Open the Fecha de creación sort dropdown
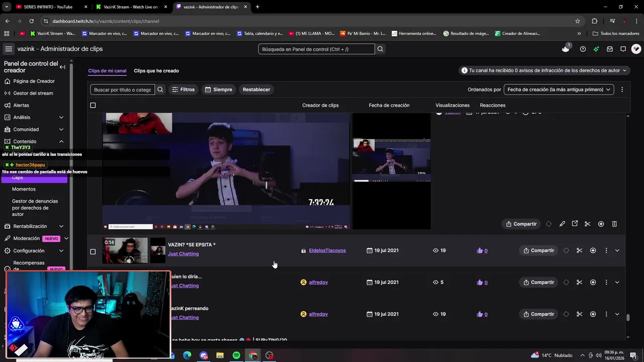 click(x=558, y=89)
